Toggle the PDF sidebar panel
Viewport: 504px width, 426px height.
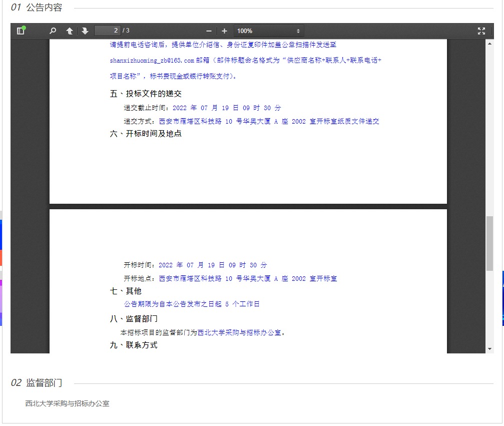click(21, 31)
